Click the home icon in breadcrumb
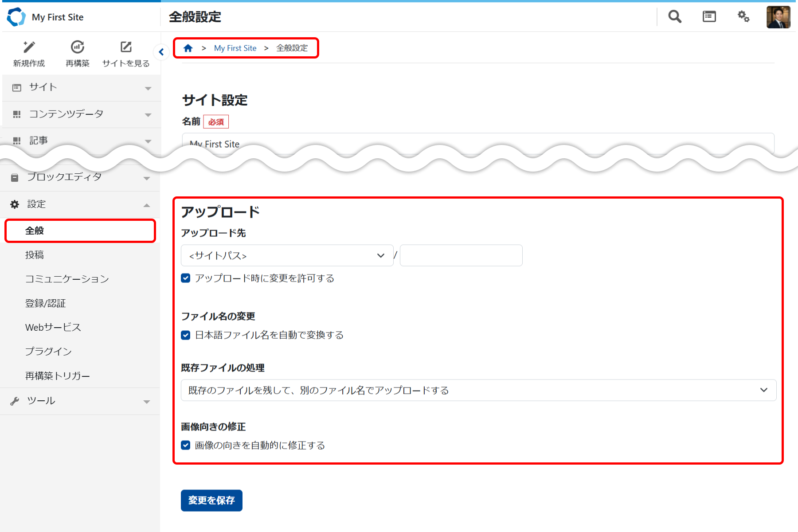Screen dimensions: 798x532 (x=188, y=48)
